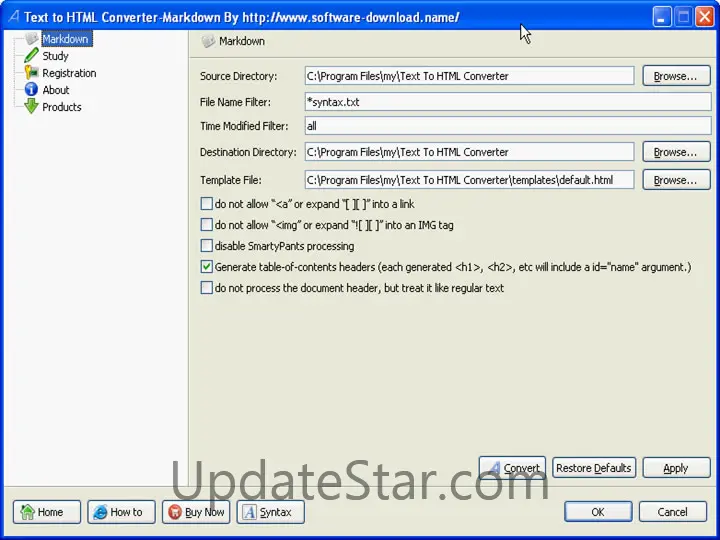The width and height of the screenshot is (720, 540).
Task: Click the green pencil Study icon
Action: tap(31, 56)
